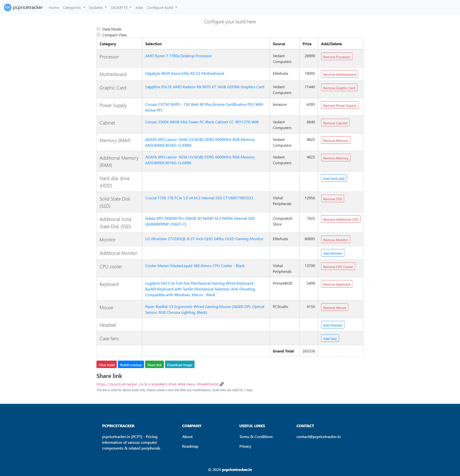
Task: Open Corsair CV750 SMPS link
Action: [204, 107]
